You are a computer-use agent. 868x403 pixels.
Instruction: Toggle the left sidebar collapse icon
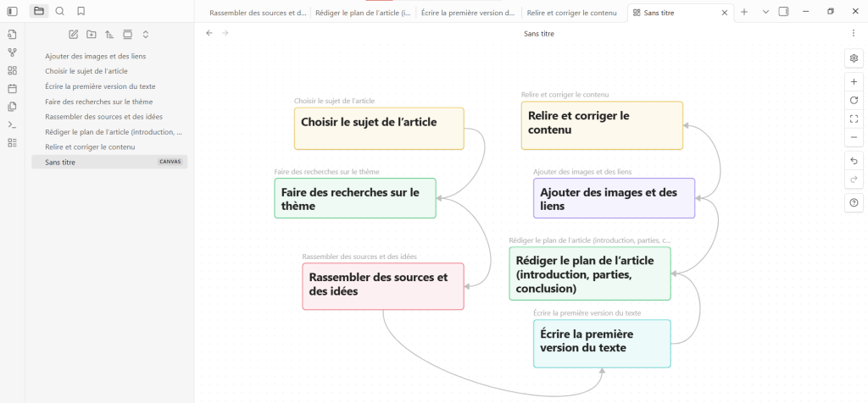coord(12,11)
